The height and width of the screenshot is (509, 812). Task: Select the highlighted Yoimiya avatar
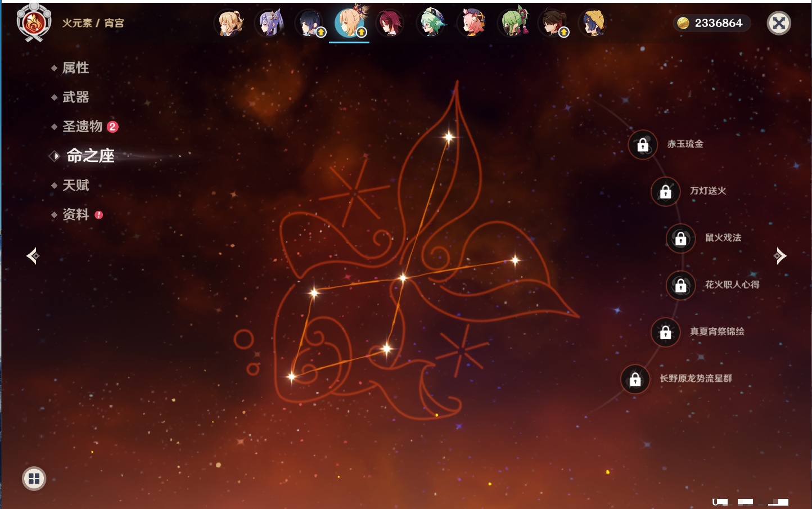click(x=350, y=22)
